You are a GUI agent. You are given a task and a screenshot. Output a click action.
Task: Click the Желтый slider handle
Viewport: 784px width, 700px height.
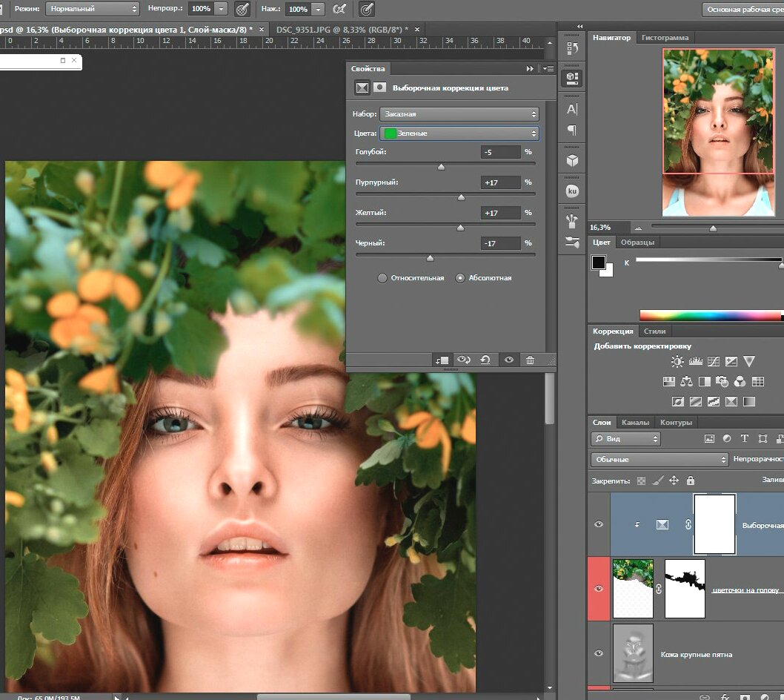click(x=460, y=228)
